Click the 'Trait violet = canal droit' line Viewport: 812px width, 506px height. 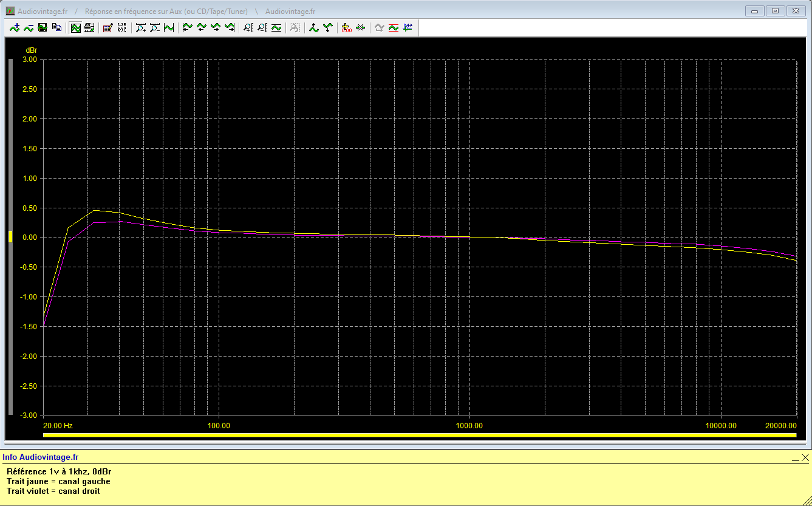click(x=53, y=491)
